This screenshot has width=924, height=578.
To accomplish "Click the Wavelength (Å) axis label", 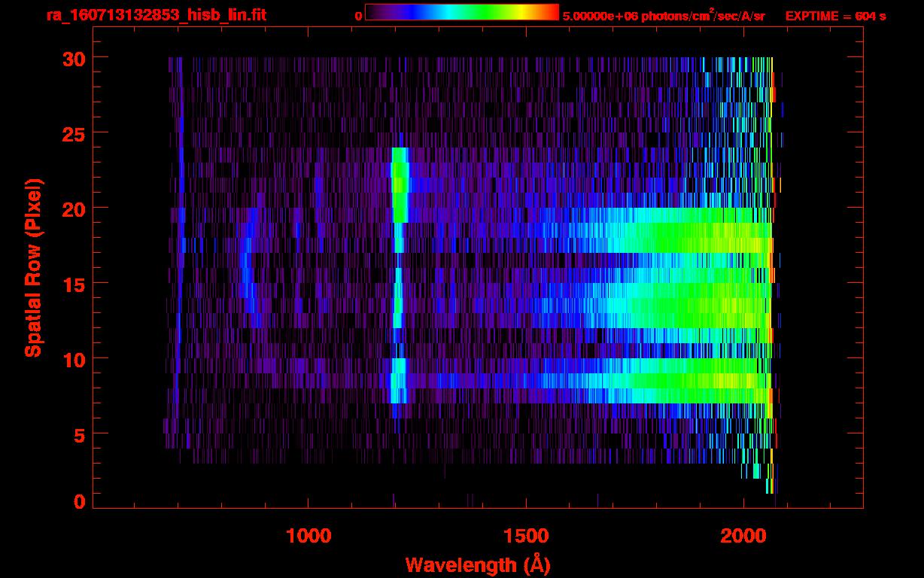I will [x=477, y=564].
